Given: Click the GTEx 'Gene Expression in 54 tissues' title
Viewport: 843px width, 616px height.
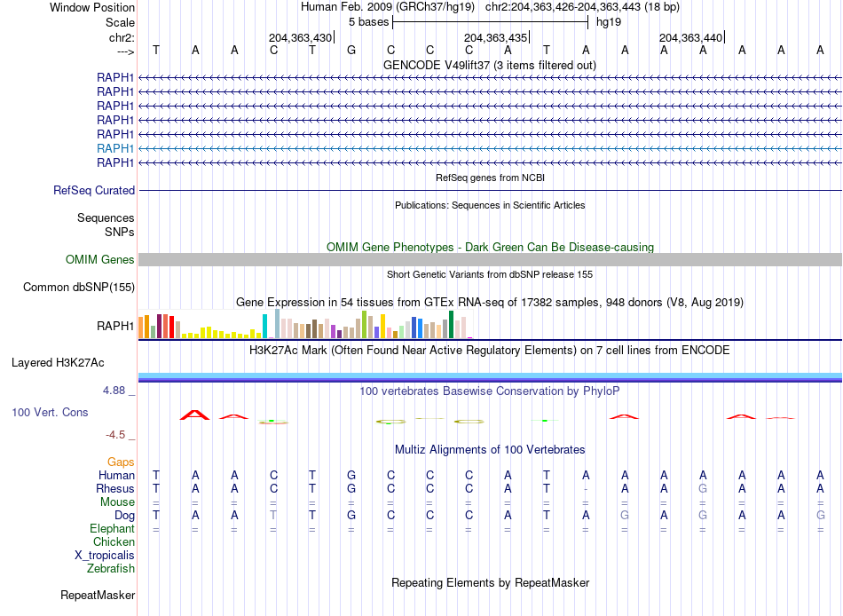Looking at the screenshot, I should click(490, 303).
